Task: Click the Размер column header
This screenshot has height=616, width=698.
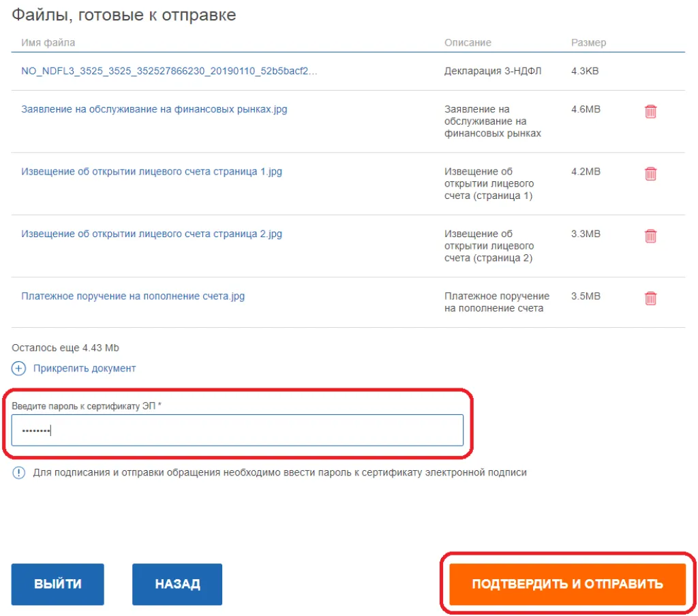Action: (588, 42)
